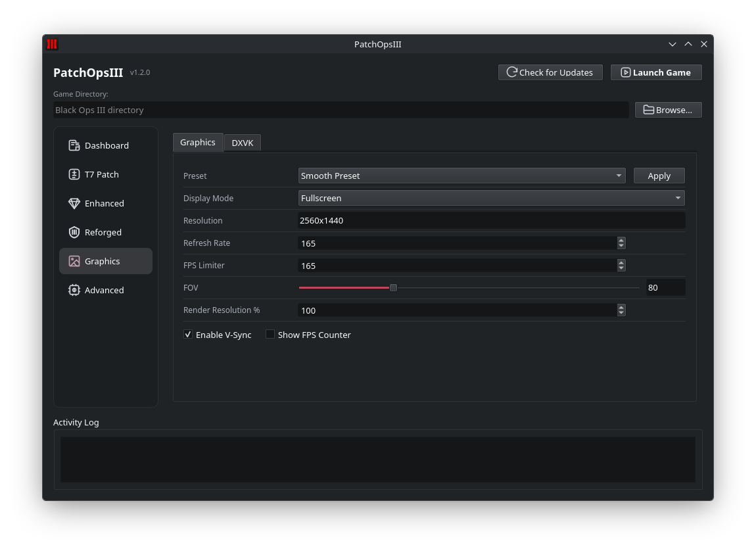Enable Show FPS Counter checkbox
The height and width of the screenshot is (551, 756).
pos(270,335)
